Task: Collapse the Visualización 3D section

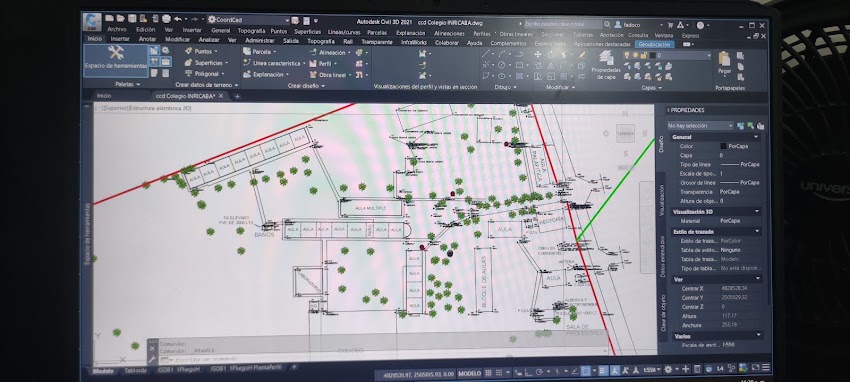Action: (757, 211)
